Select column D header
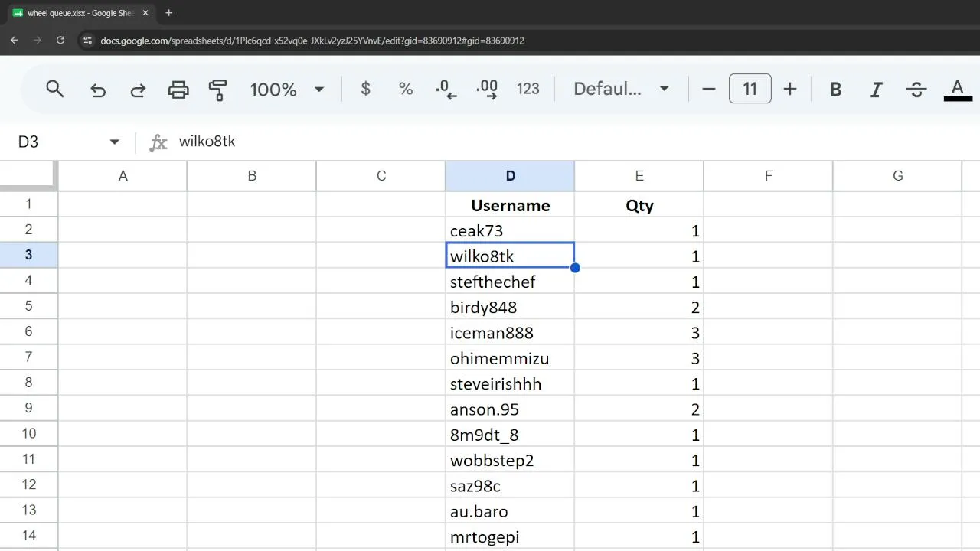Screen dimensions: 980x551 (x=510, y=176)
